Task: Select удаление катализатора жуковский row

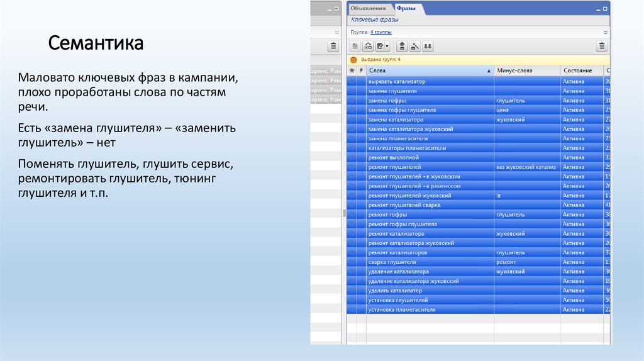Action: pos(479,281)
